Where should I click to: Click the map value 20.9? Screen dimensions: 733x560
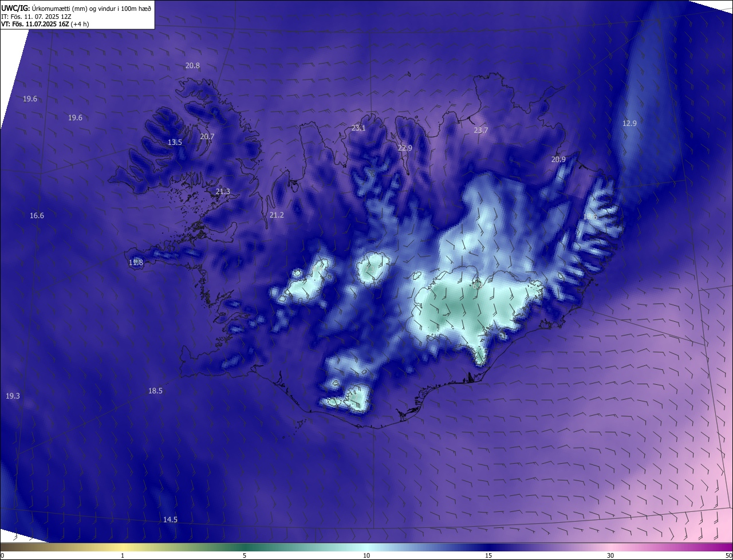point(558,160)
